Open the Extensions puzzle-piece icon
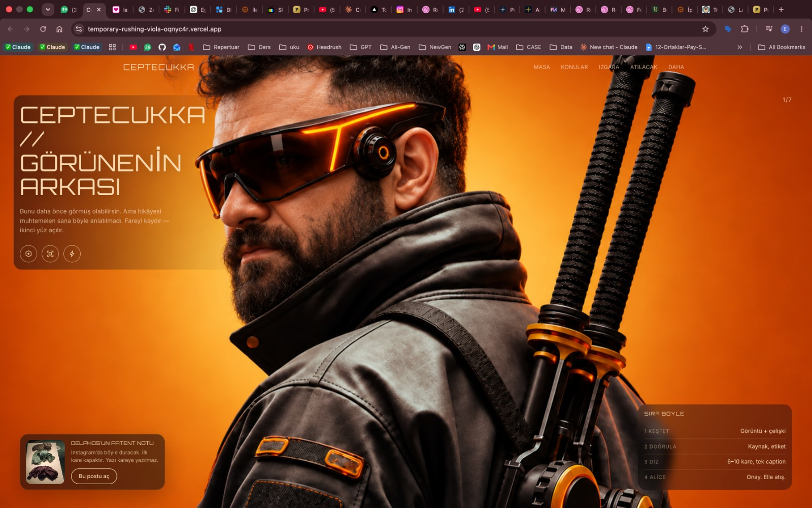Screen dimensions: 812x508 745,29
